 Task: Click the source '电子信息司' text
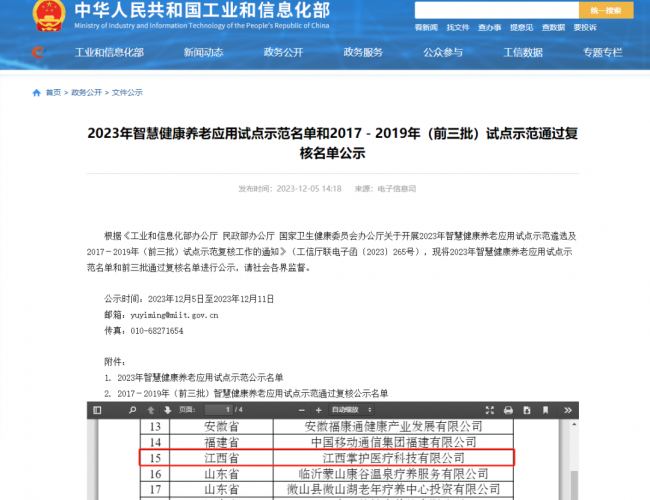tap(397, 189)
